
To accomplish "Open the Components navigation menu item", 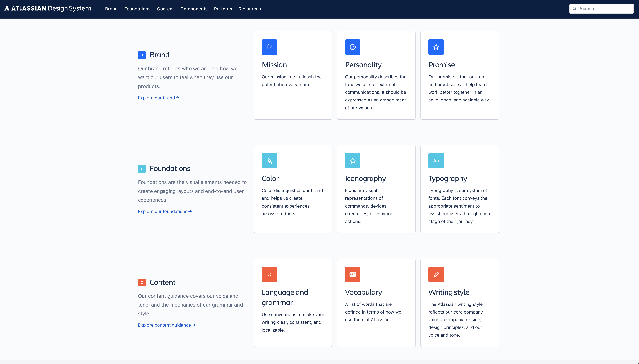I will click(x=194, y=9).
